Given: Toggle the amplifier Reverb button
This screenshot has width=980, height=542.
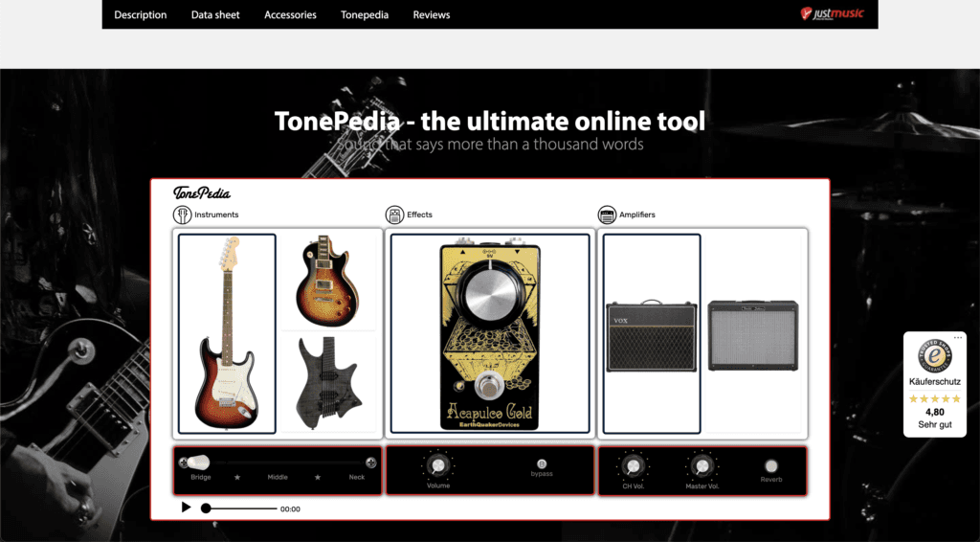Looking at the screenshot, I should 770,466.
